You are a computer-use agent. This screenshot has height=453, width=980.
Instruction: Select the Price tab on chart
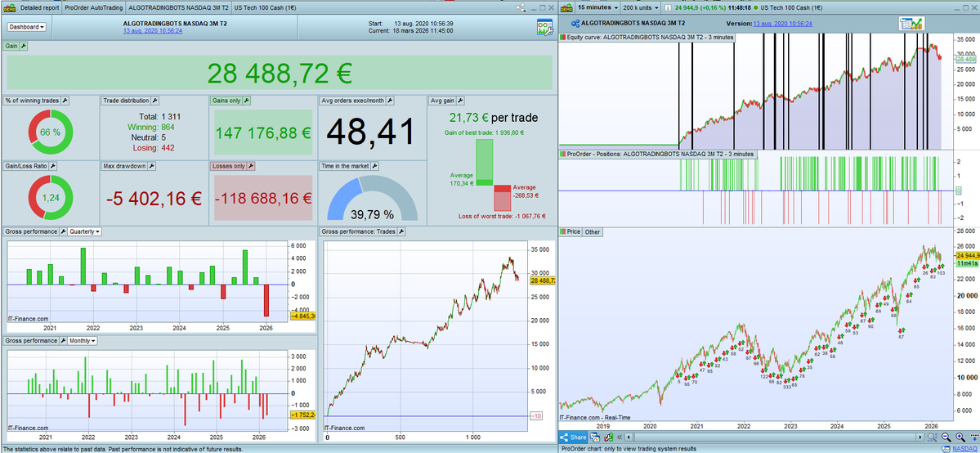pos(571,232)
